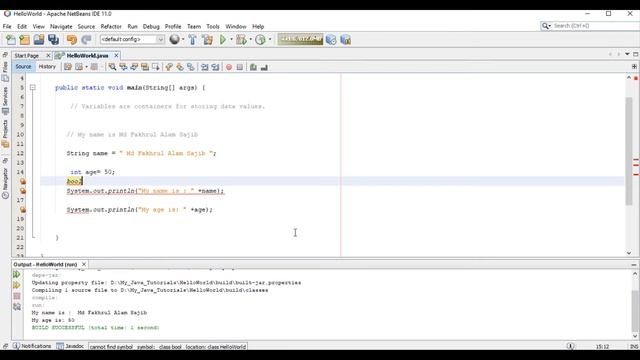Screen dimensions: 640x360
Task: Open the Projects side panel
Action: coord(5,133)
